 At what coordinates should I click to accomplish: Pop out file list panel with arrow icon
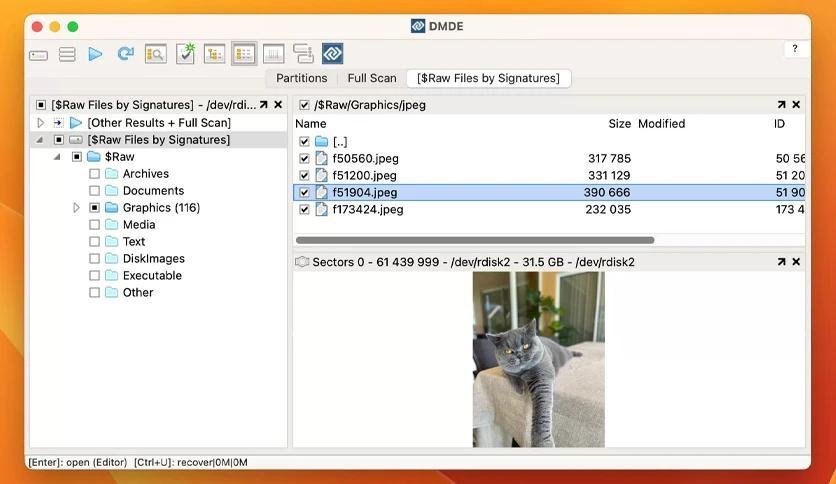[x=781, y=105]
